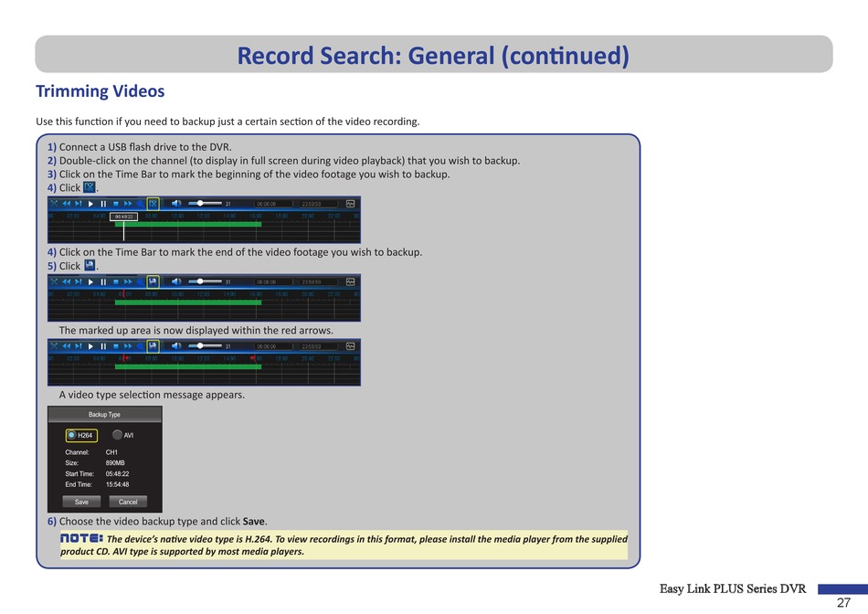Click the Backup Type dialog title
Image resolution: width=868 pixels, height=614 pixels.
pos(104,414)
